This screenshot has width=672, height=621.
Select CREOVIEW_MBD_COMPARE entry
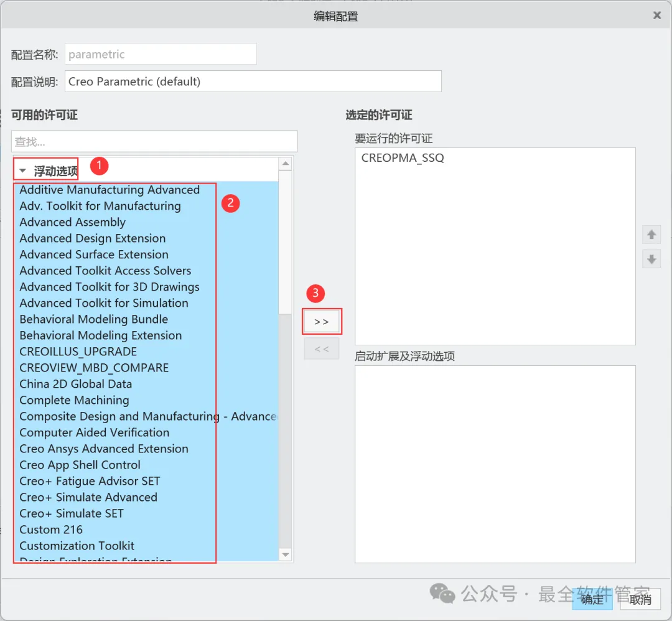tap(146, 368)
